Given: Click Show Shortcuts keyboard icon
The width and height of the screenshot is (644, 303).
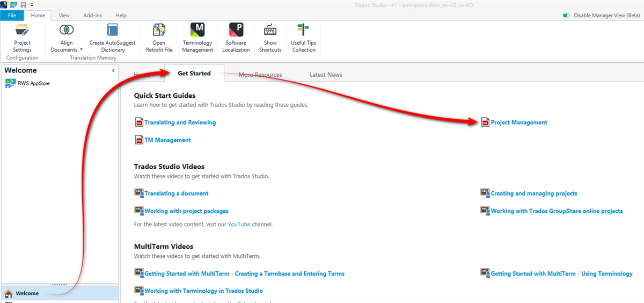Looking at the screenshot, I should click(x=270, y=30).
